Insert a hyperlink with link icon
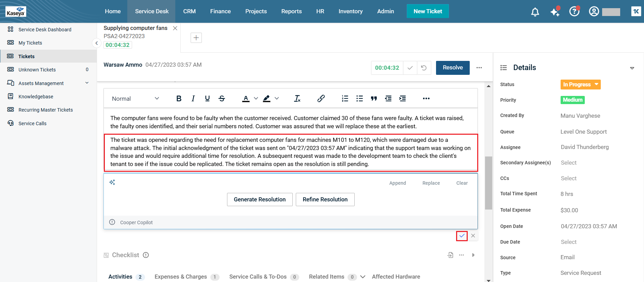 coord(321,99)
